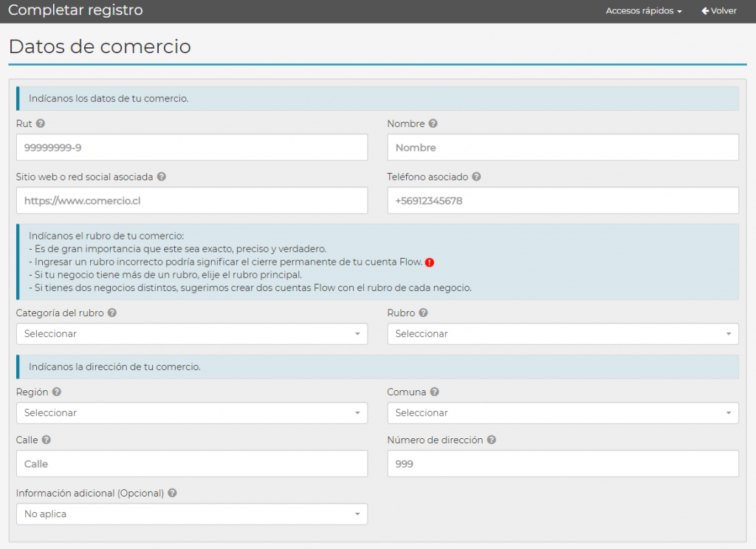Viewport: 756px width, 549px height.
Task: Click the help icon for Categoría del rubro
Action: 112,313
